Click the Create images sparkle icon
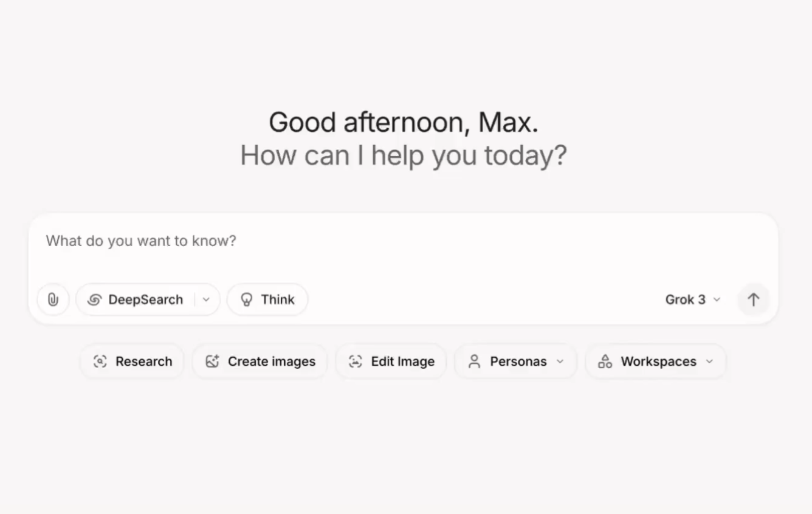Viewport: 812px width, 514px height. (x=212, y=362)
